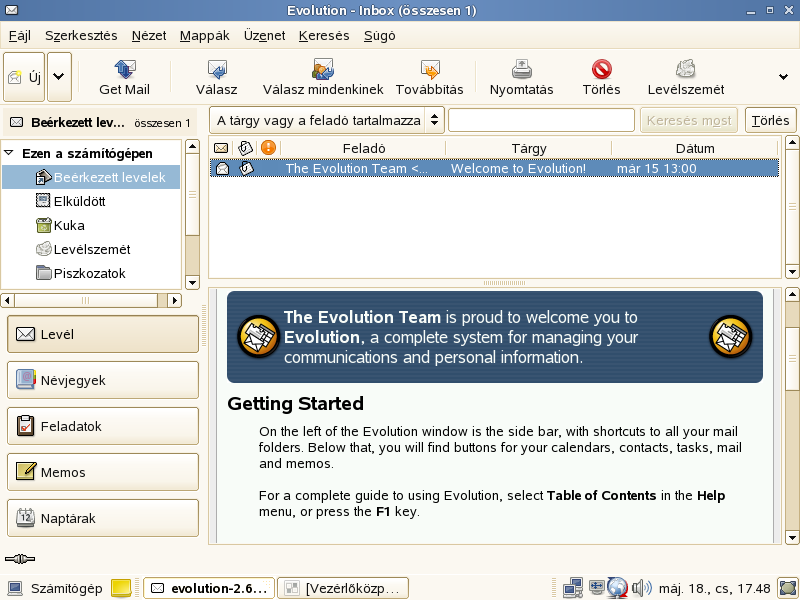Open the Szerkesztés menu

[x=81, y=36]
